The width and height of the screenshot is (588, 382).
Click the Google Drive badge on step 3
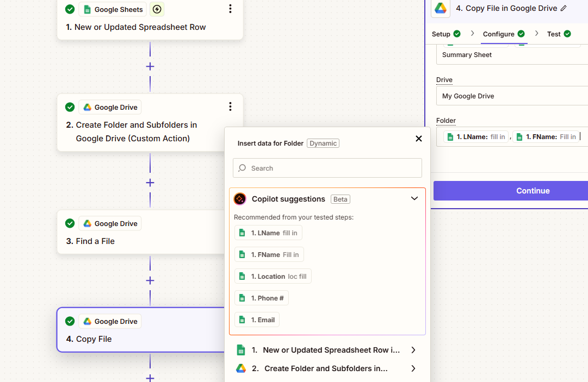coord(110,223)
